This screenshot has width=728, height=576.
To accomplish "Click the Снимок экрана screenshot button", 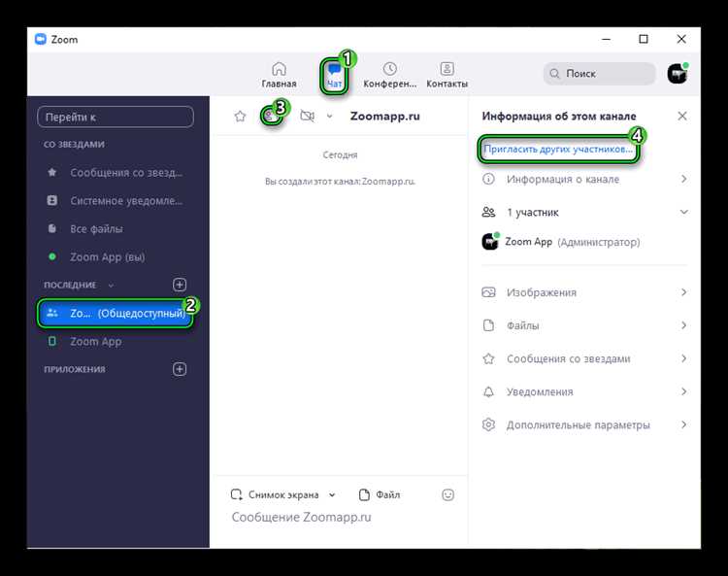I will pos(275,494).
